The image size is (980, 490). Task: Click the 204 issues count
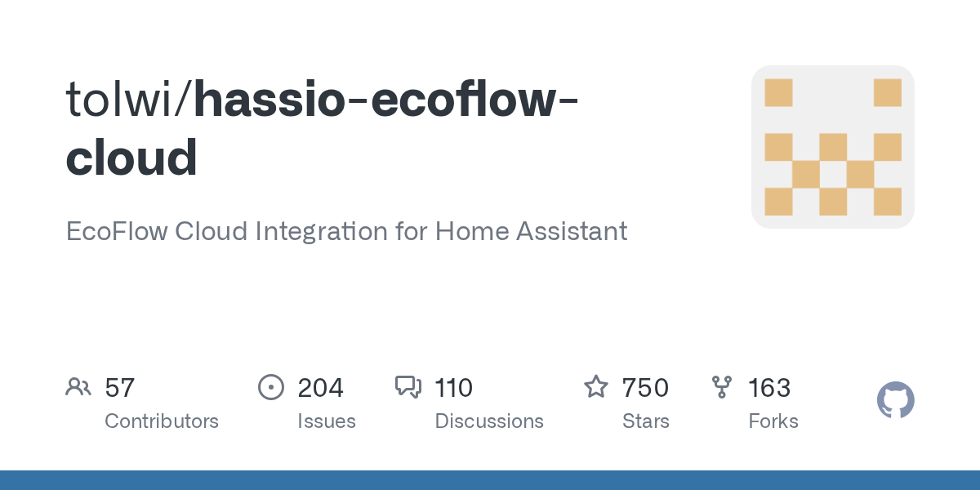tap(321, 388)
